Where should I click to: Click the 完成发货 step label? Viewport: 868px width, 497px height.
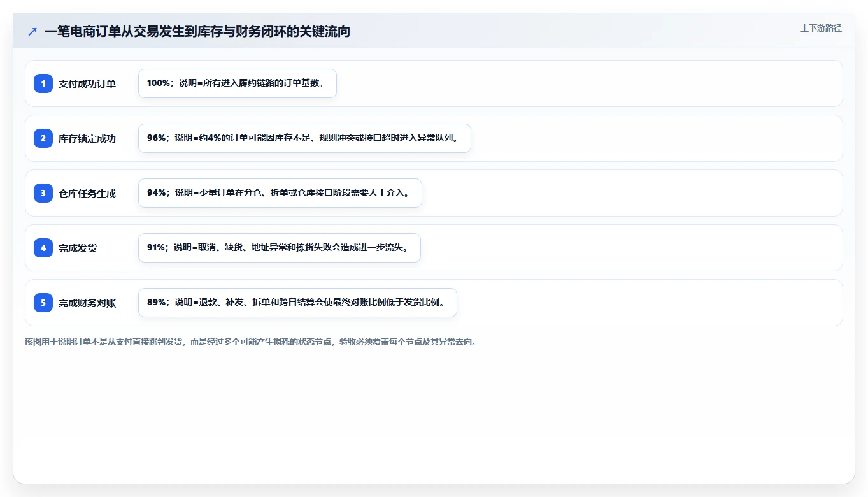point(78,248)
